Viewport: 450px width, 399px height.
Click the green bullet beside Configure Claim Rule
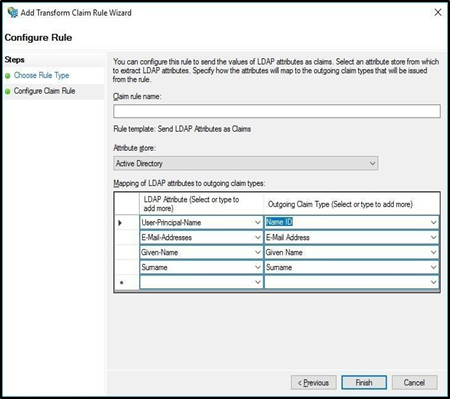click(x=8, y=91)
